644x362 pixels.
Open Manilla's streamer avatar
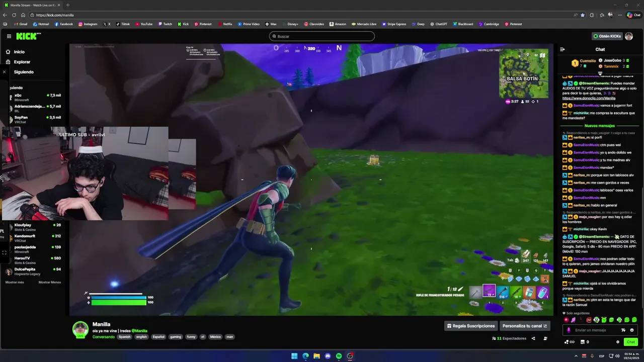[80, 329]
